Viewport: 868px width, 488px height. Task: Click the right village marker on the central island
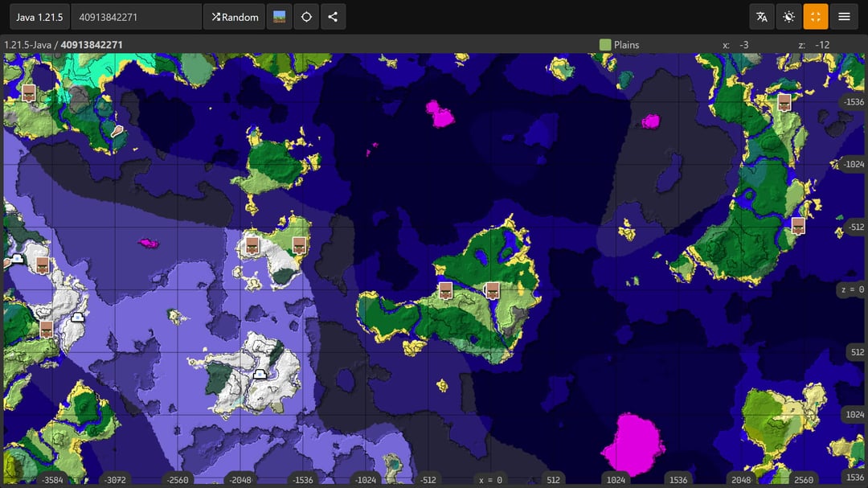point(493,290)
